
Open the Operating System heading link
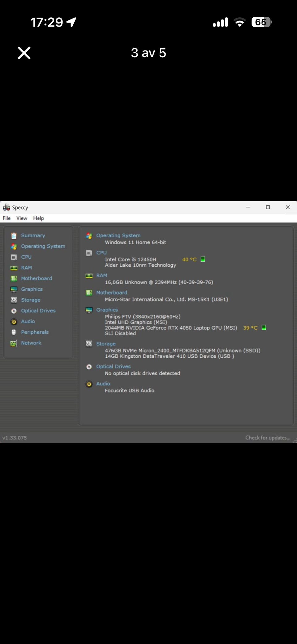pyautogui.click(x=118, y=236)
